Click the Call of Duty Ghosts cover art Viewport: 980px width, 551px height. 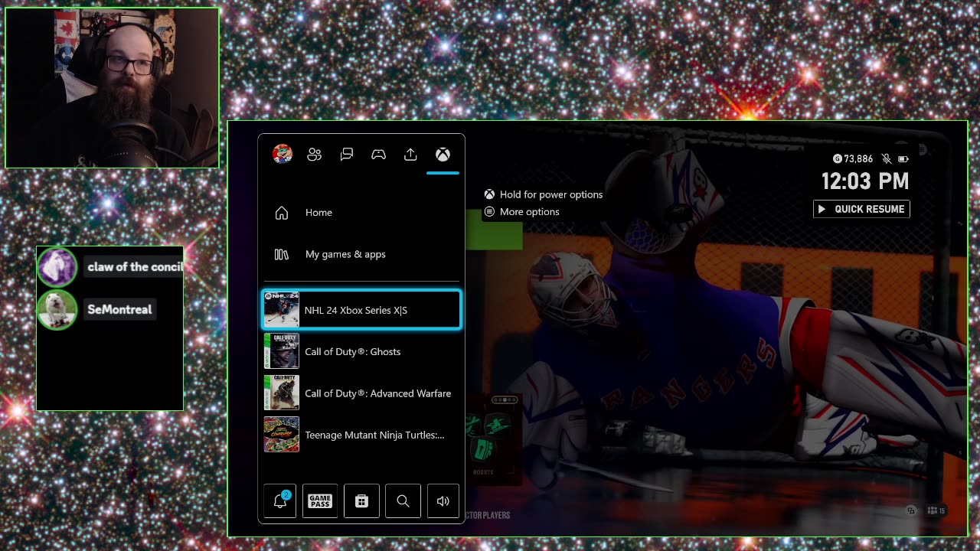281,351
